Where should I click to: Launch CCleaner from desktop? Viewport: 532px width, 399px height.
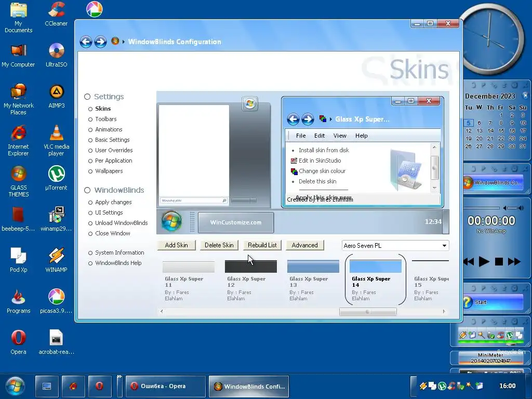click(x=56, y=14)
